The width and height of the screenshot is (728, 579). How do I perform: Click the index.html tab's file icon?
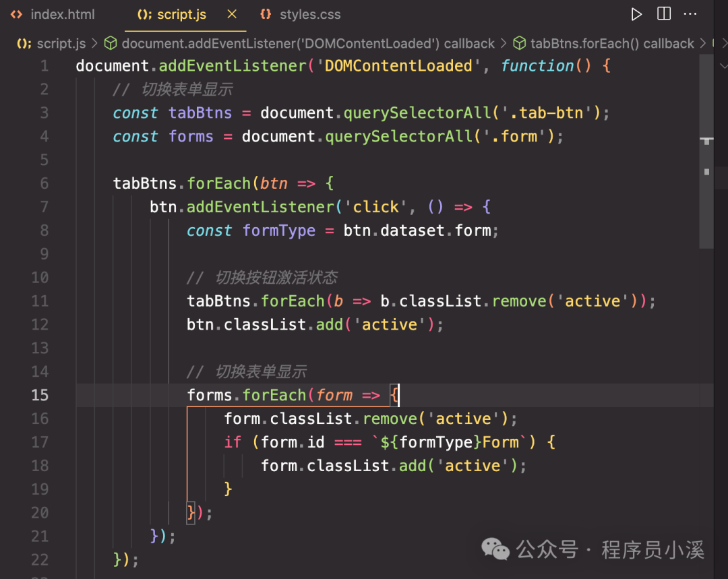click(17, 14)
